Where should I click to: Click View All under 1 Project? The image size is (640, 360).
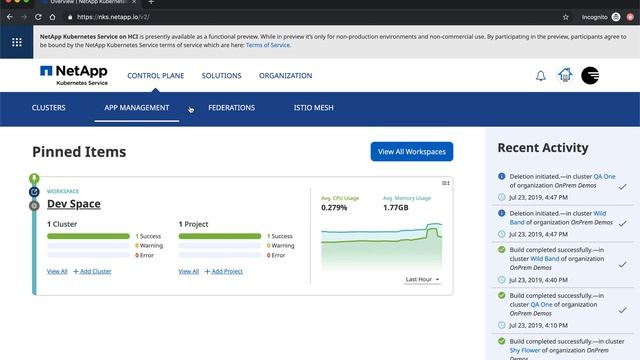click(189, 271)
